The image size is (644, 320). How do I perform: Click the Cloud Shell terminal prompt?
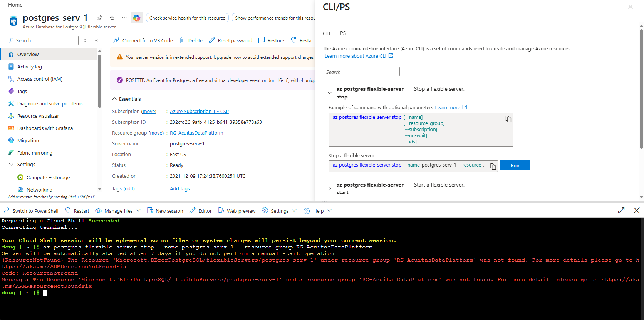tap(24, 293)
